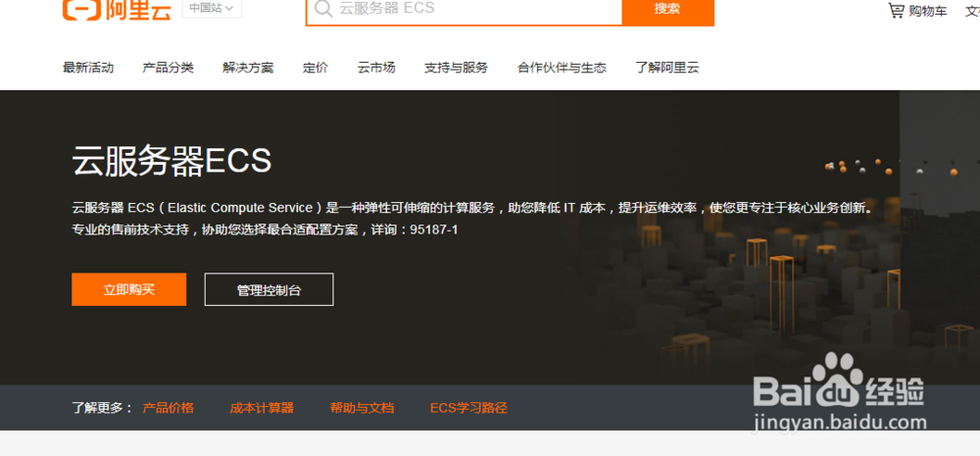This screenshot has height=456, width=980.
Task: Open the 解决方案 menu
Action: click(x=248, y=68)
